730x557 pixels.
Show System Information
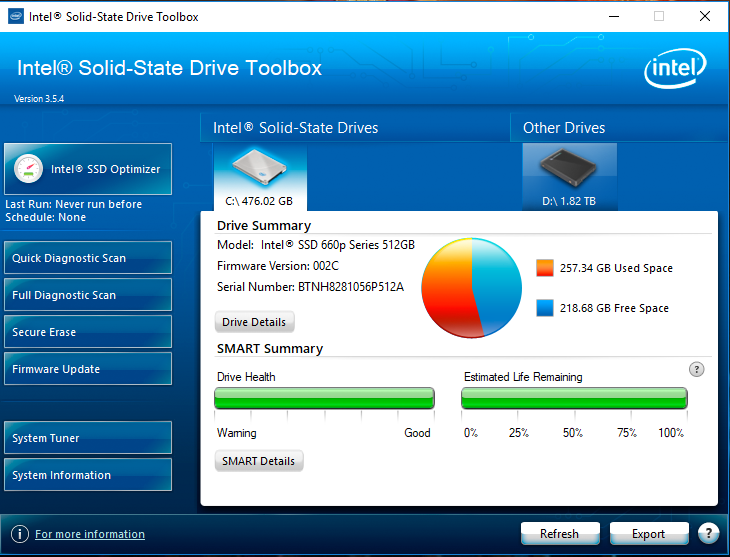(87, 475)
